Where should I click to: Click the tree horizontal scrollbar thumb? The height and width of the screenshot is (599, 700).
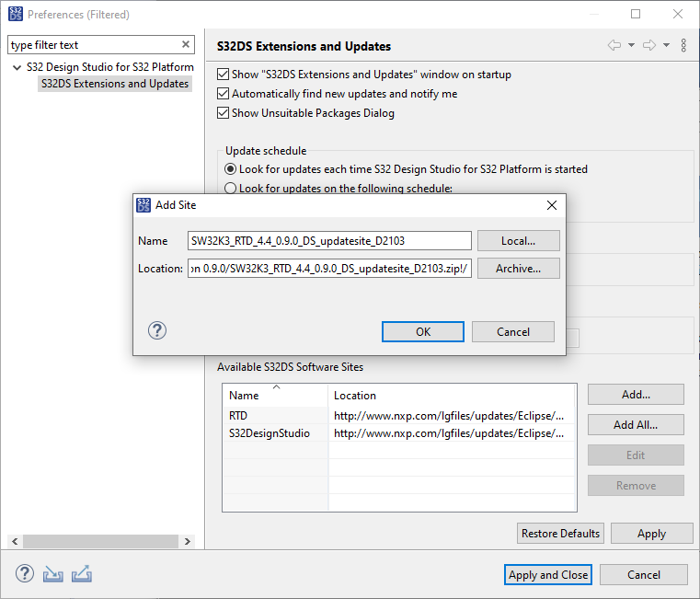point(101,541)
